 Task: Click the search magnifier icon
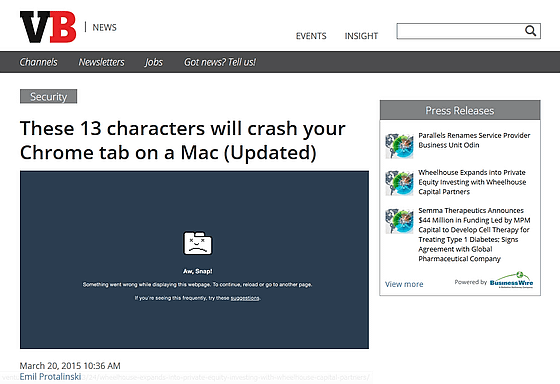(530, 31)
